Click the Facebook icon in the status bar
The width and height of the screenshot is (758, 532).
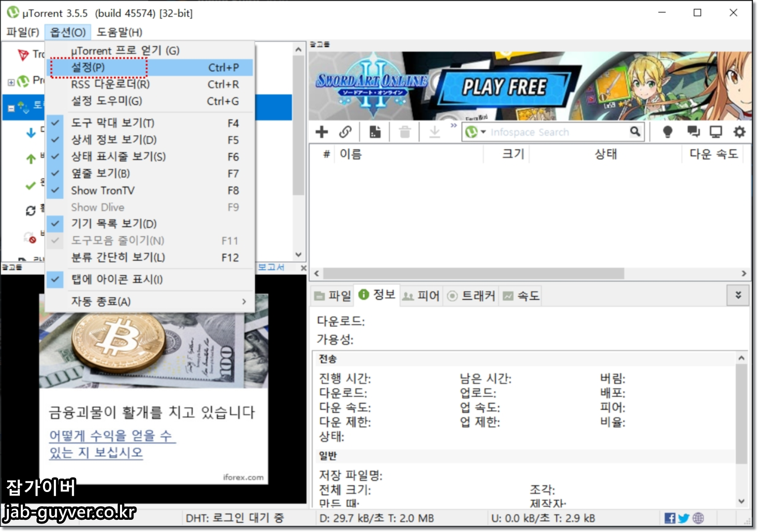click(670, 518)
